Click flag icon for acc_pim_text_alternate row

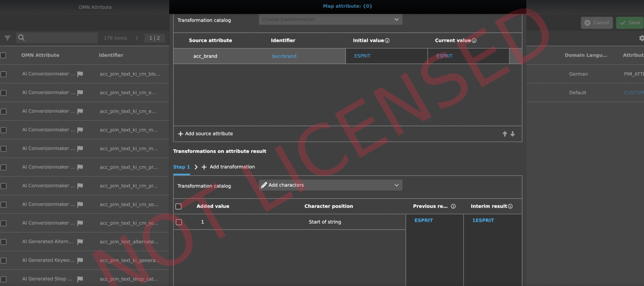(x=80, y=242)
